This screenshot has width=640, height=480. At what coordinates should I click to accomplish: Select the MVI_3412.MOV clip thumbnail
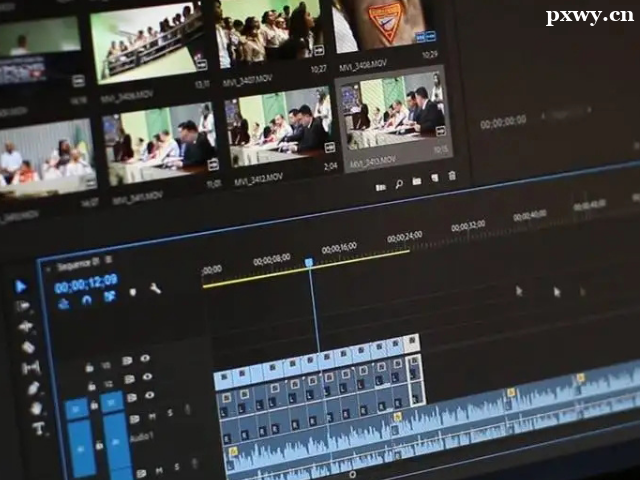coord(281,127)
